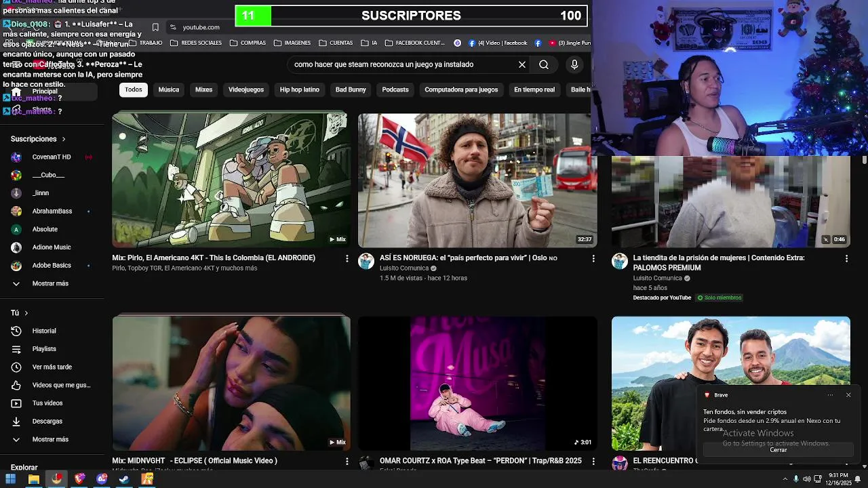
Task: Open options for OMAR COURTZ video
Action: point(593,462)
